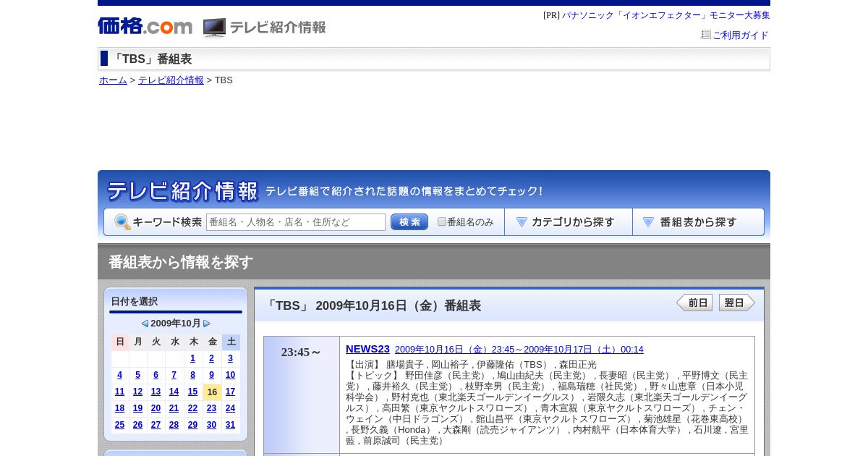
Task: Click the 番組表から情報を探す section heading
Action: point(181,262)
